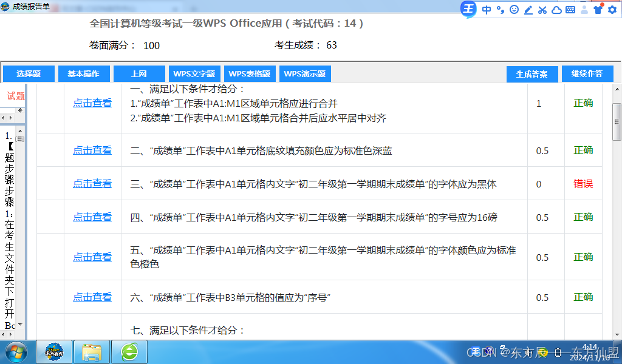Click the scissors screenshot tool icon
The width and height of the screenshot is (622, 364).
coord(542,10)
